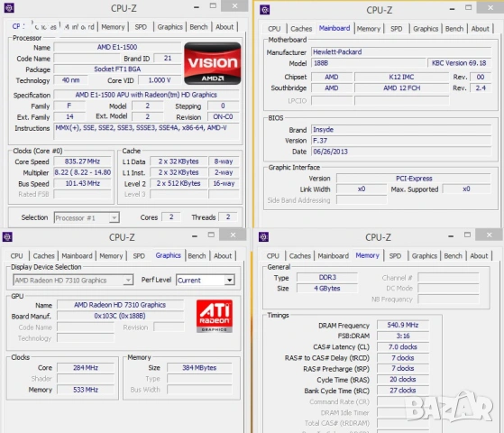Open Bench tab in the Graphics window
The image size is (504, 433).
[197, 256]
